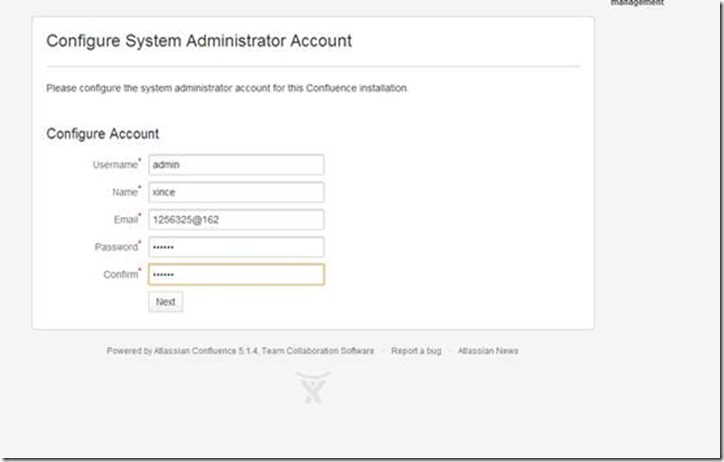Click the Atlassian logo in footer
The width and height of the screenshot is (724, 462).
click(x=314, y=388)
